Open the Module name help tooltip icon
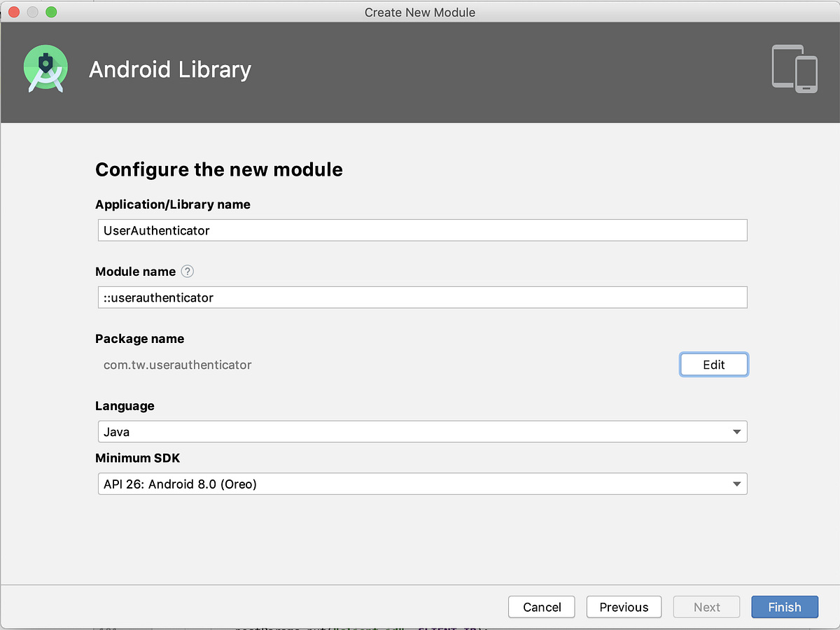The height and width of the screenshot is (630, 840). point(187,272)
